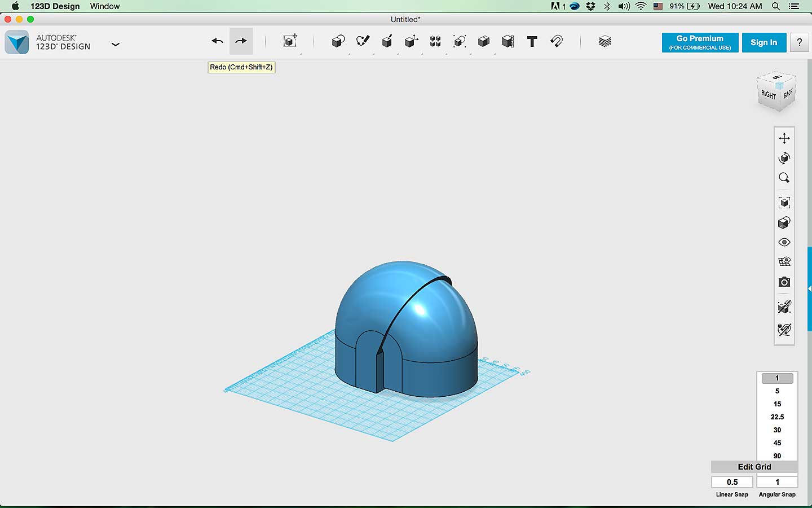Viewport: 812px width, 508px height.
Task: Open the Combine tool
Action: point(484,41)
